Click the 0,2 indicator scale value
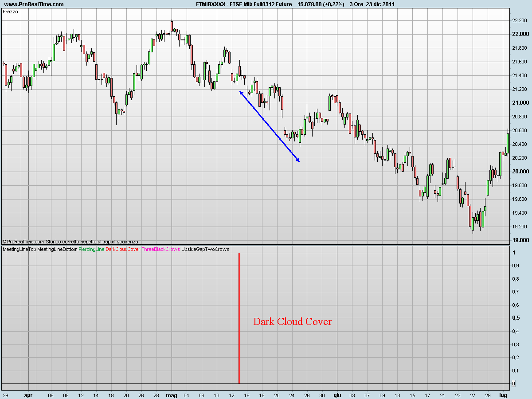 [515, 357]
